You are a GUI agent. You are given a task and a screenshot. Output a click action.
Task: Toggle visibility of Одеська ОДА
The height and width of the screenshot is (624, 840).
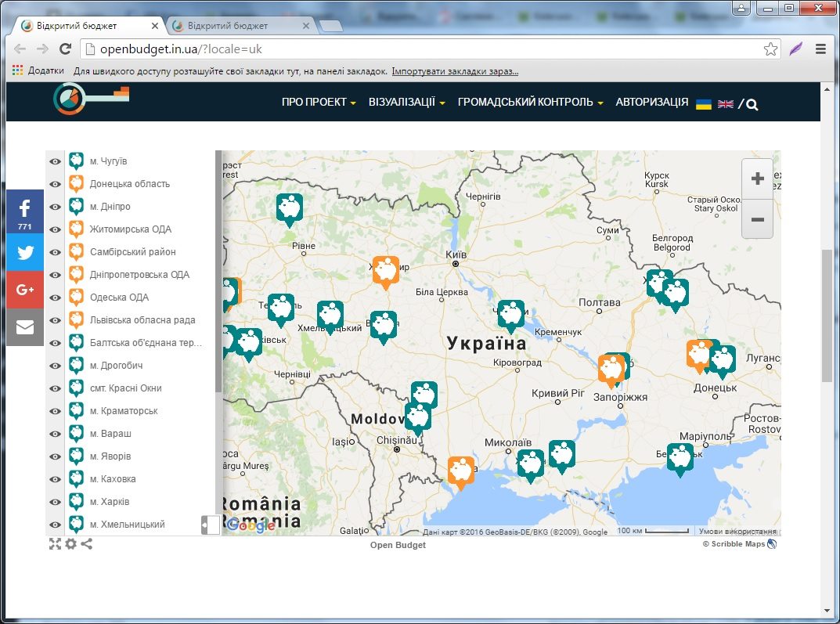click(x=55, y=298)
